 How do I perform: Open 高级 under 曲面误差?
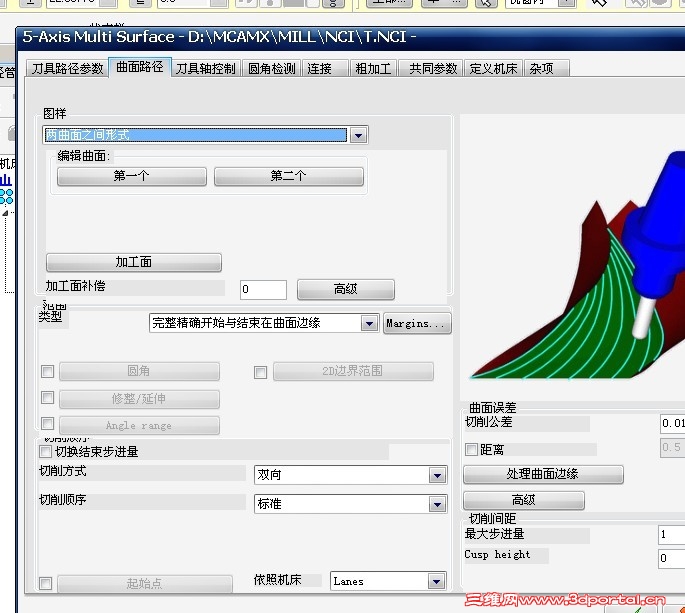(x=524, y=500)
